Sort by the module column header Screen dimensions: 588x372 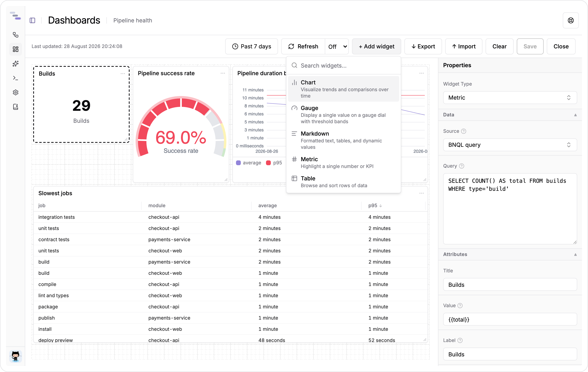[157, 206]
